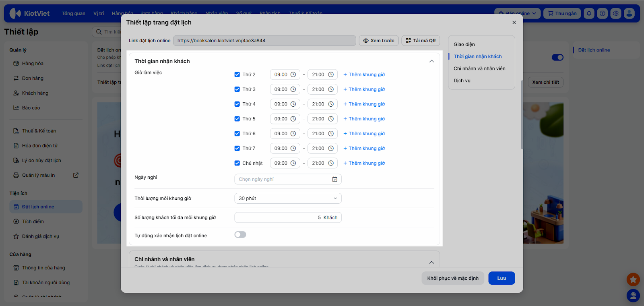Uncheck the Chủ nhật working day checkbox
This screenshot has width=644, height=306.
237,163
